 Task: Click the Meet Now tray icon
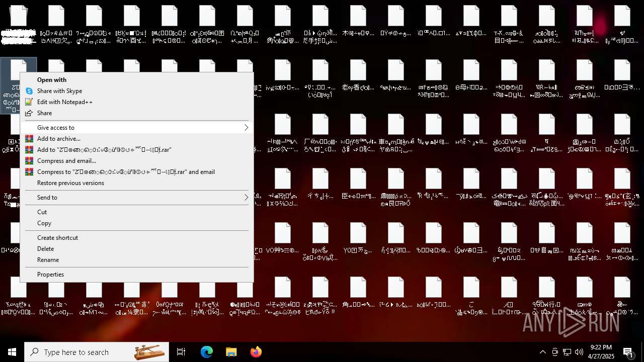click(555, 352)
